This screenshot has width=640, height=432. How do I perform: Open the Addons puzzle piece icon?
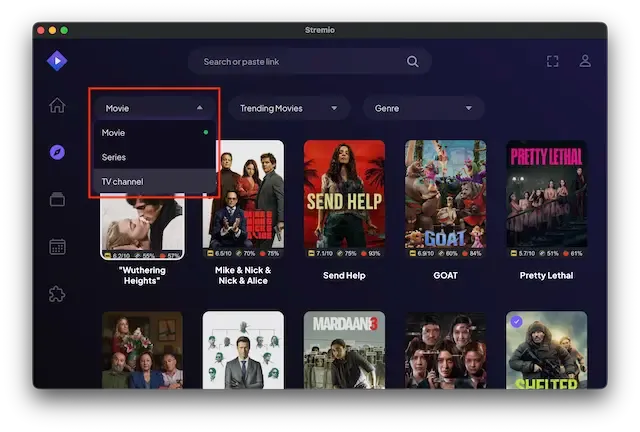(x=57, y=294)
